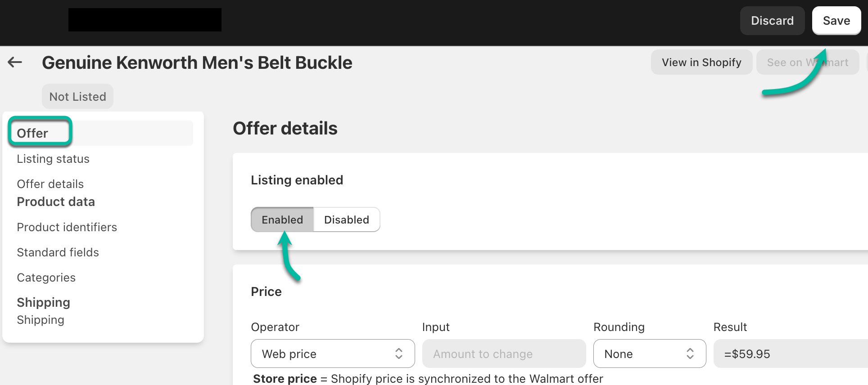Go to Categories section
This screenshot has height=385, width=868.
46,278
